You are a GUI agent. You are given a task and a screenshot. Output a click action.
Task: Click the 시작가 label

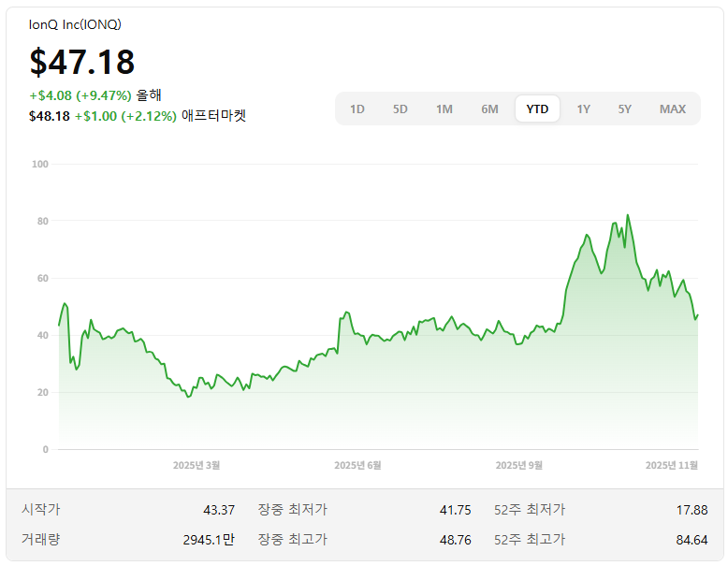tap(41, 509)
